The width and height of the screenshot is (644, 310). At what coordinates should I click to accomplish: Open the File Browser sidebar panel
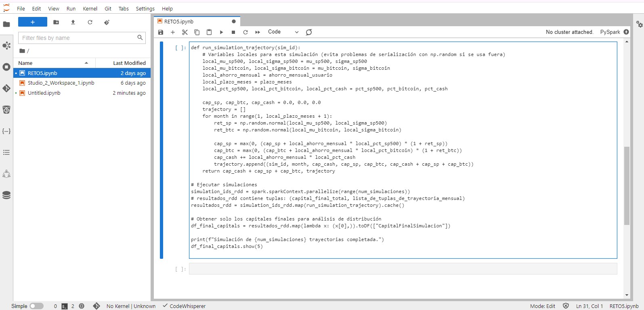6,24
